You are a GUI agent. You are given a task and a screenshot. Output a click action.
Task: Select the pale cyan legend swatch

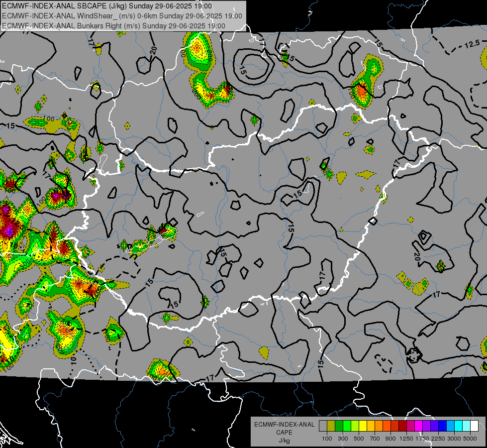click(467, 426)
